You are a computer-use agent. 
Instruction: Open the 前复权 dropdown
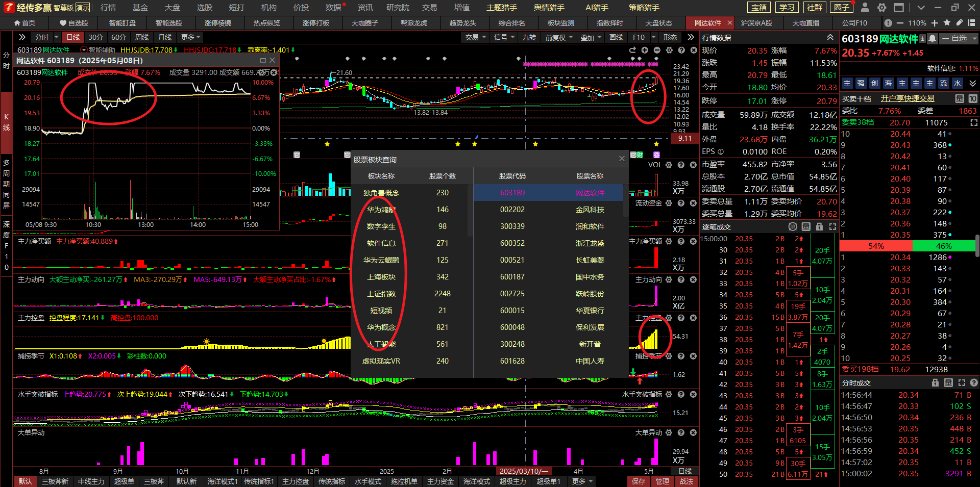click(x=559, y=37)
